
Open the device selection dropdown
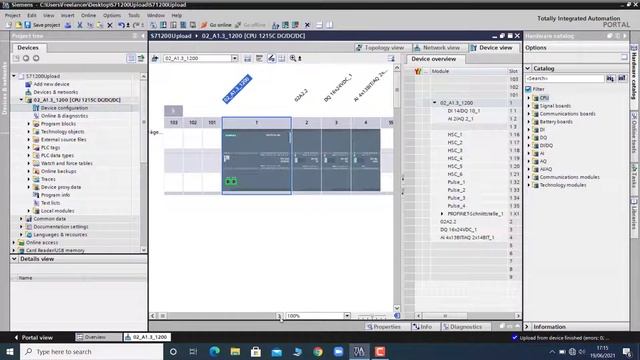[235, 58]
